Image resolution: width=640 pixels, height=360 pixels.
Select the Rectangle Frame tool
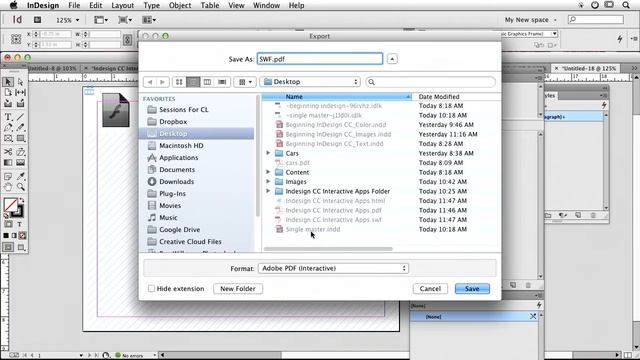pos(8,138)
